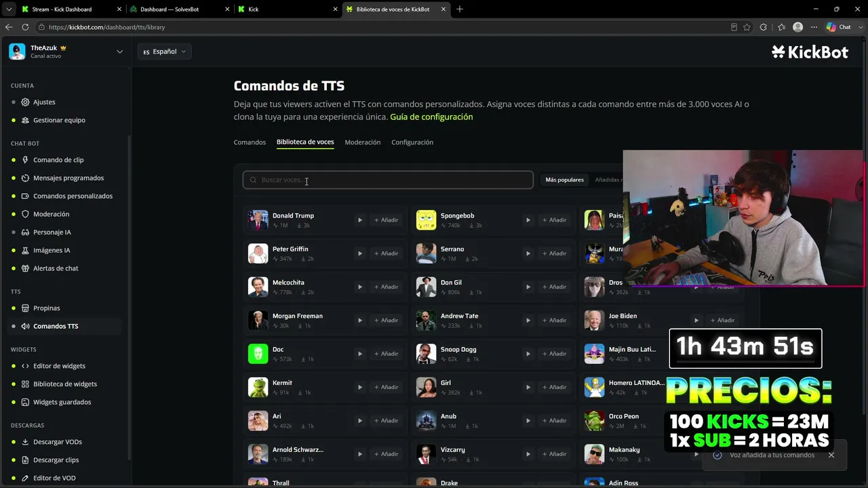Click Añadir for the Girl voice
Screen dimensions: 868x488
pos(554,387)
